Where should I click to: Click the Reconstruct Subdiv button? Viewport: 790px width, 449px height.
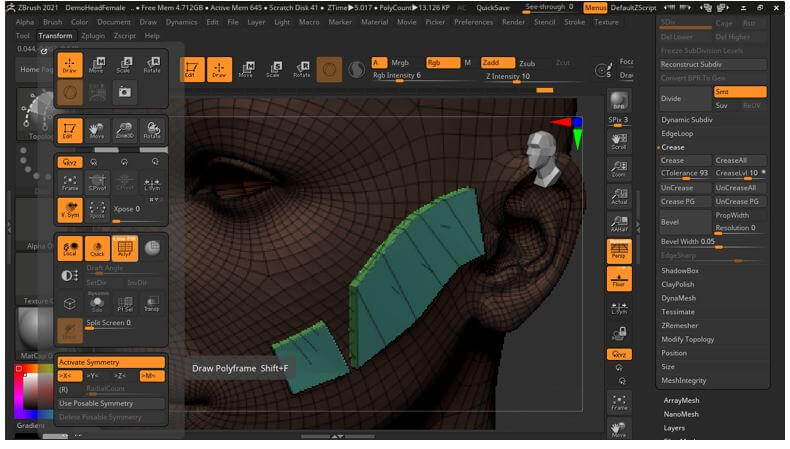tap(713, 65)
